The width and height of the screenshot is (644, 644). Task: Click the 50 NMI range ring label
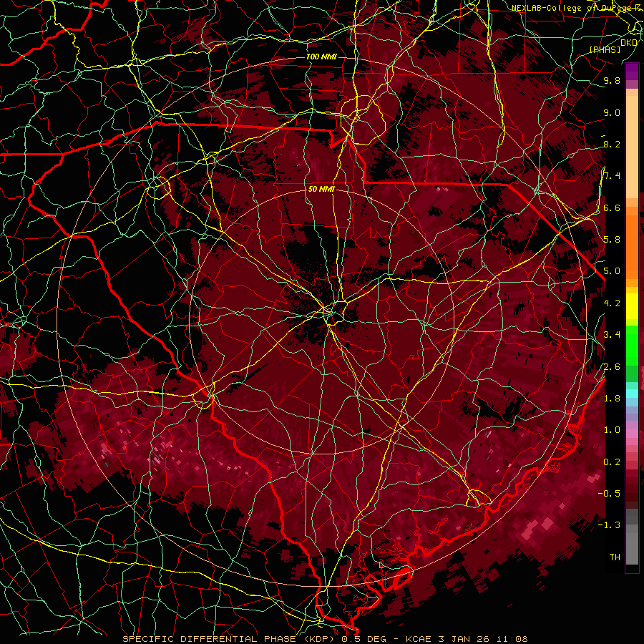pyautogui.click(x=321, y=189)
